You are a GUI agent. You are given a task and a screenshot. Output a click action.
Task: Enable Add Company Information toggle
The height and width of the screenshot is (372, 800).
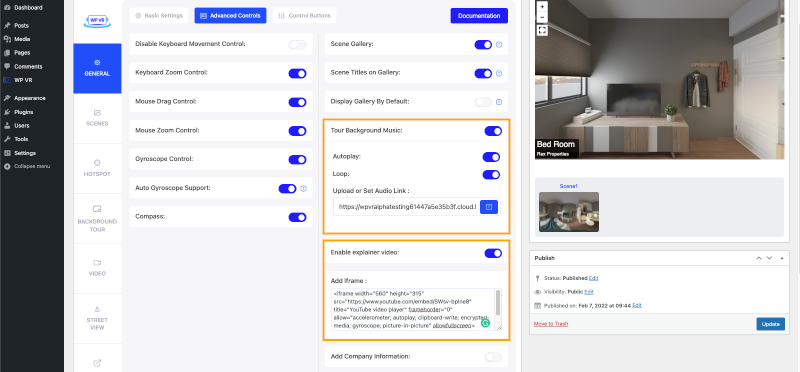pos(493,357)
